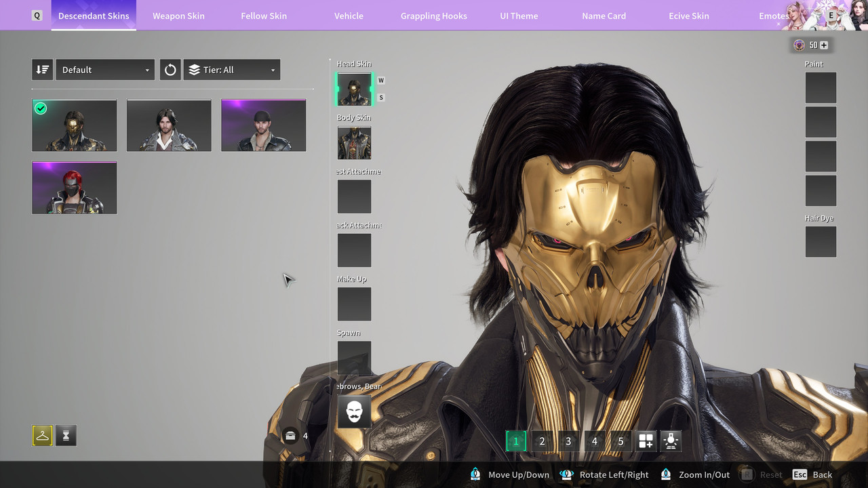The image size is (868, 488).
Task: Toggle the lighting lamp icon
Action: point(671,441)
